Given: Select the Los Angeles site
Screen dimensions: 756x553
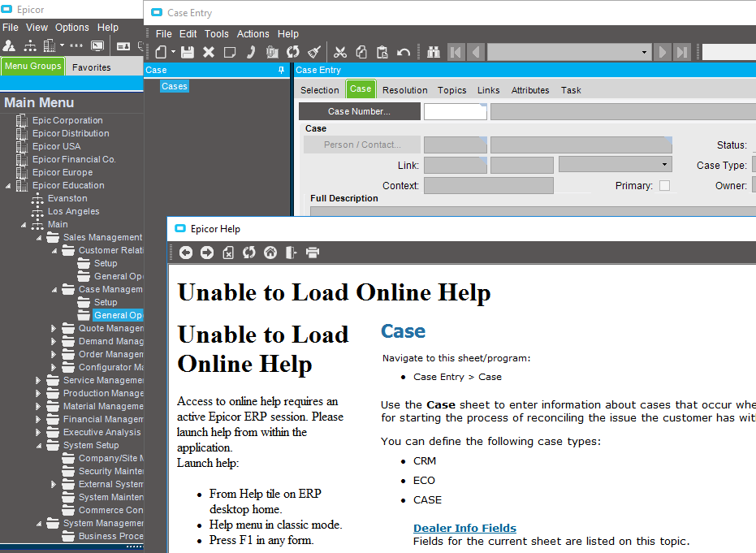Looking at the screenshot, I should (73, 212).
